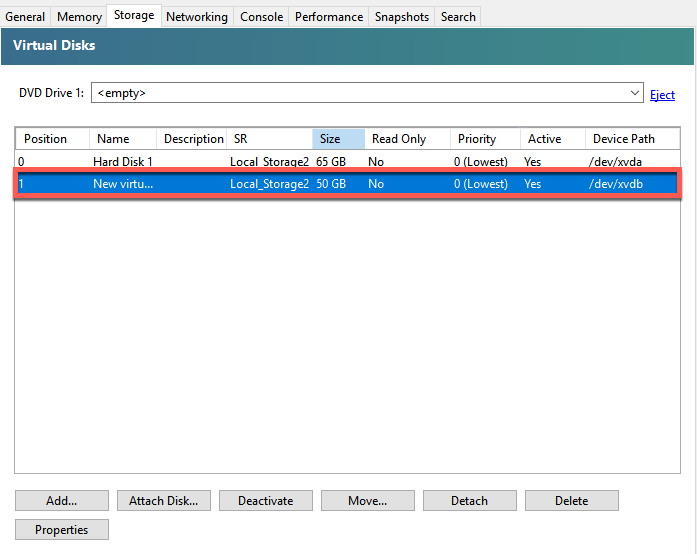Click the Eject link
This screenshot has width=697, height=554.
pyautogui.click(x=662, y=95)
